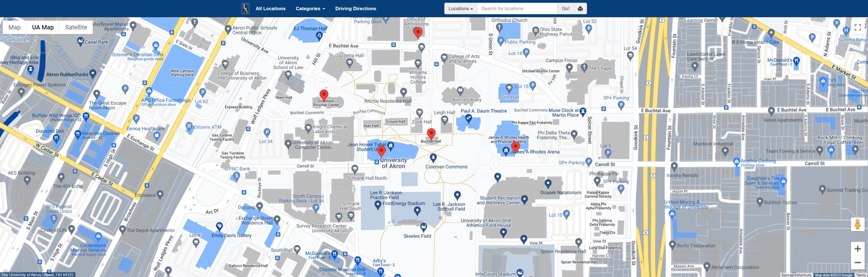Select the red marker at Office of Admissions

coord(418,33)
